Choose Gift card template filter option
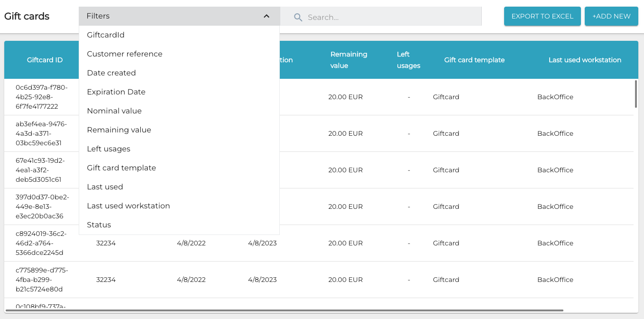Viewport: 644px width, 319px height. 121,168
